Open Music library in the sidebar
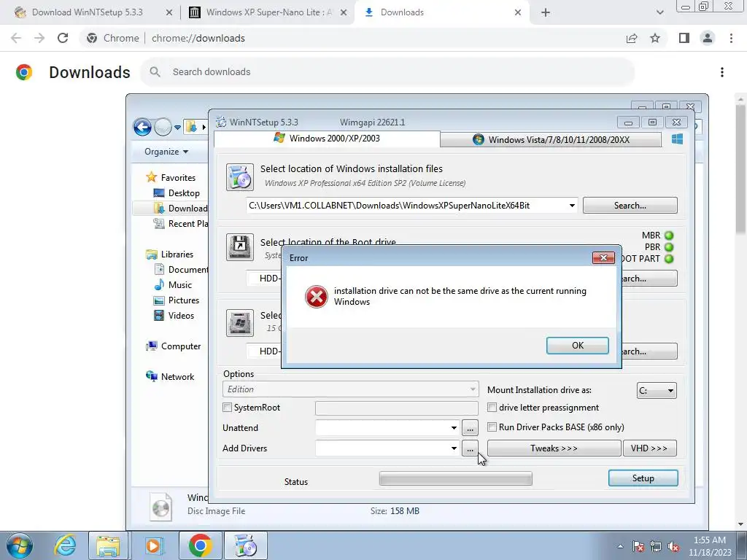The width and height of the screenshot is (747, 560). pos(179,285)
